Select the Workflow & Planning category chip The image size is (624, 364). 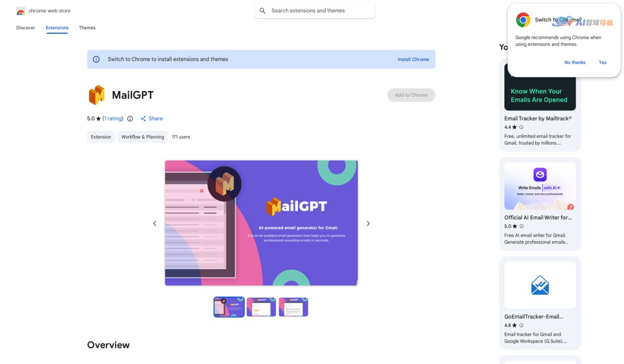[x=142, y=137]
